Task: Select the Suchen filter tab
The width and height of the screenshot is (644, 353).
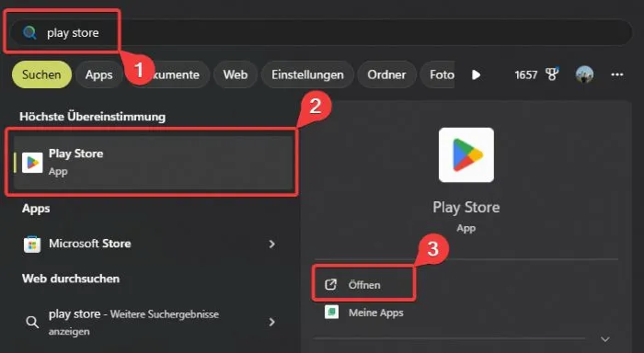Action: point(41,74)
